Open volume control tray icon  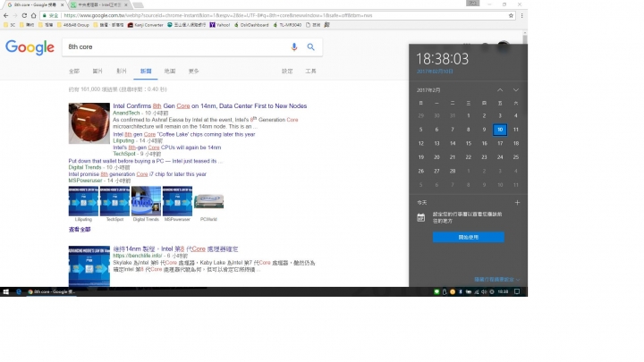coord(484,291)
